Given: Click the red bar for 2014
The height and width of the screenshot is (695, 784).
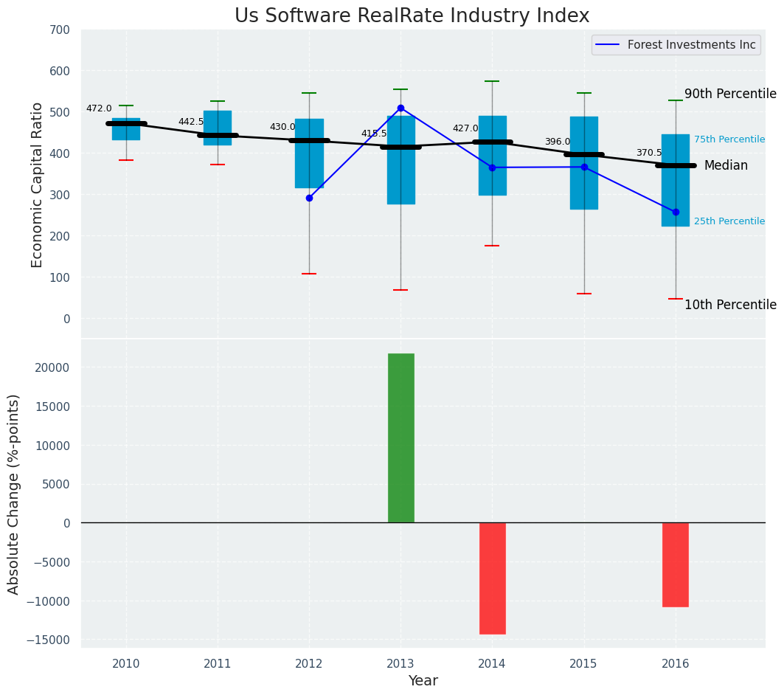Looking at the screenshot, I should coord(492,578).
